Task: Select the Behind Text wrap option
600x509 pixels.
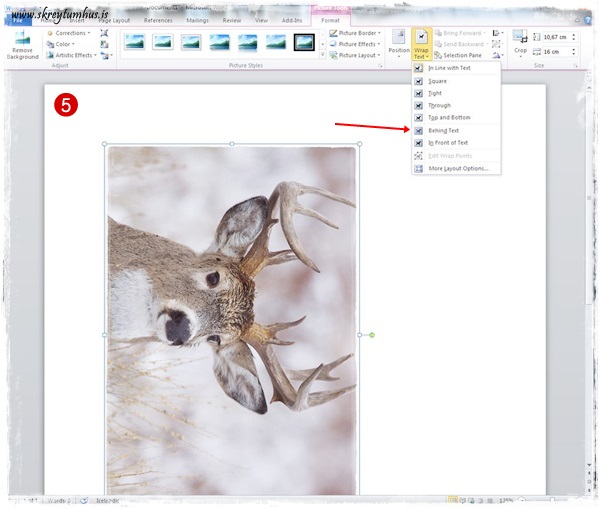Action: pyautogui.click(x=445, y=130)
